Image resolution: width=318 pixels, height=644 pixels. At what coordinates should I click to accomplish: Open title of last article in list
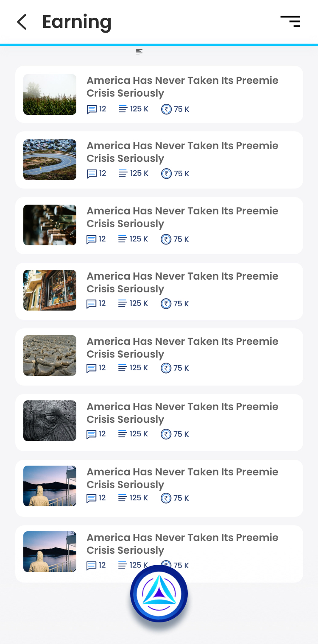coord(182,544)
